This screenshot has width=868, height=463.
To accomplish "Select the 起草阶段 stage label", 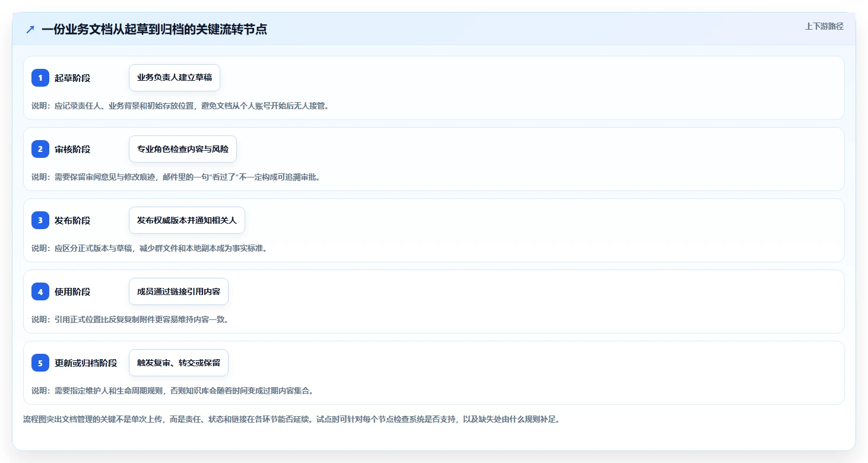I will click(72, 78).
